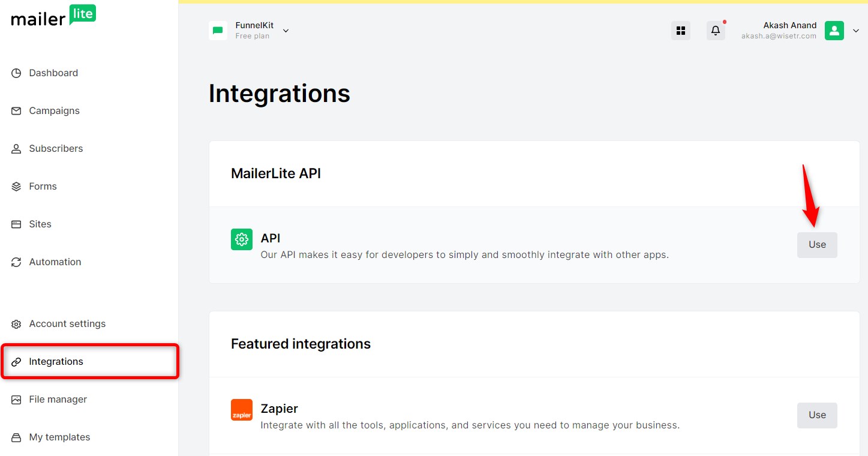Click the green user avatar icon

(x=834, y=31)
